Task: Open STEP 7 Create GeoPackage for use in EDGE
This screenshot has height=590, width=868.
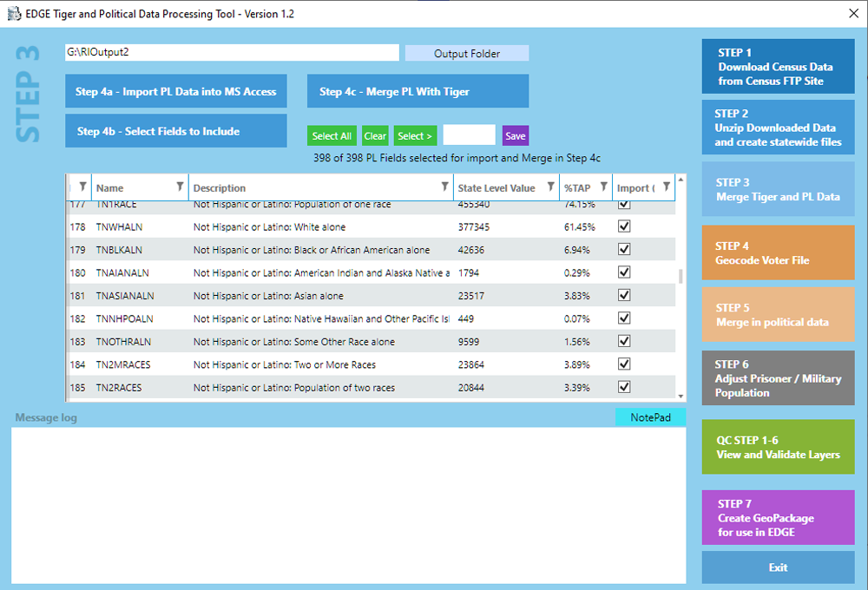Action: 778,517
